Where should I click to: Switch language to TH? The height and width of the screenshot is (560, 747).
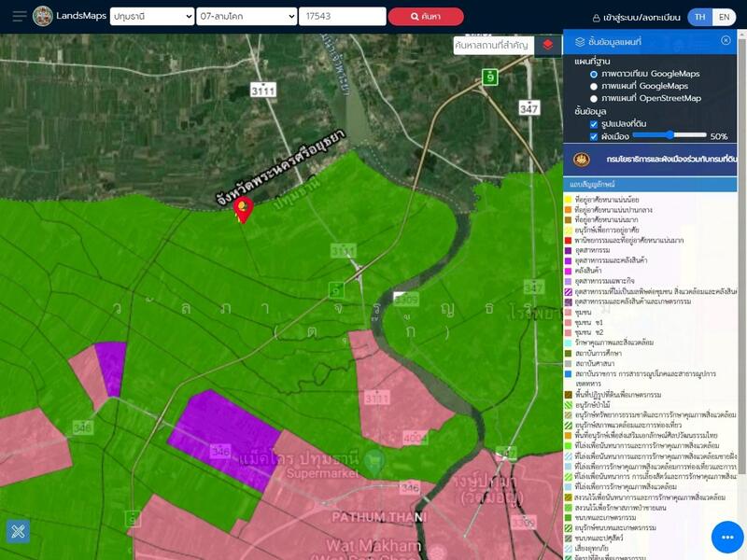coord(699,18)
